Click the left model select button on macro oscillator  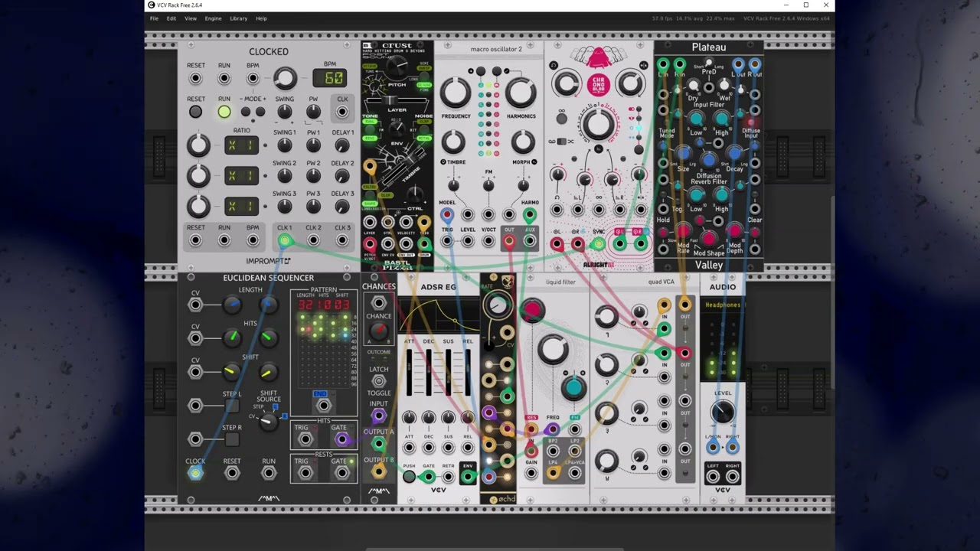481,72
